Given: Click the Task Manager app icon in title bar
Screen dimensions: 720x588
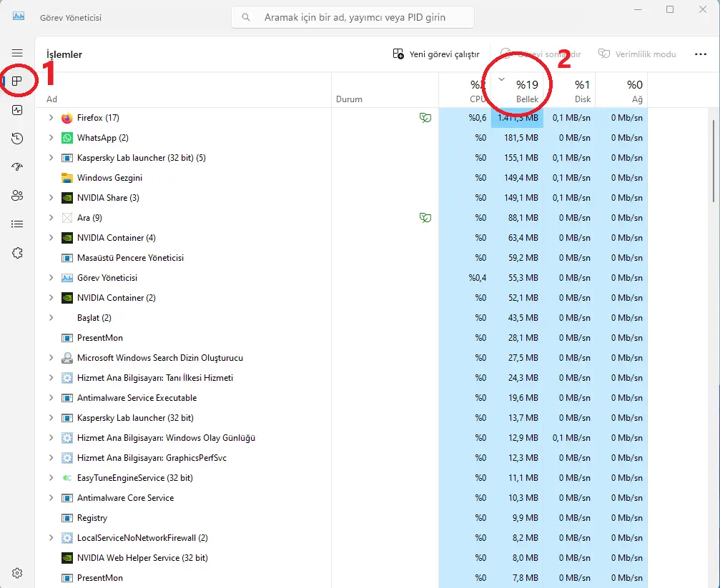Looking at the screenshot, I should pos(19,16).
